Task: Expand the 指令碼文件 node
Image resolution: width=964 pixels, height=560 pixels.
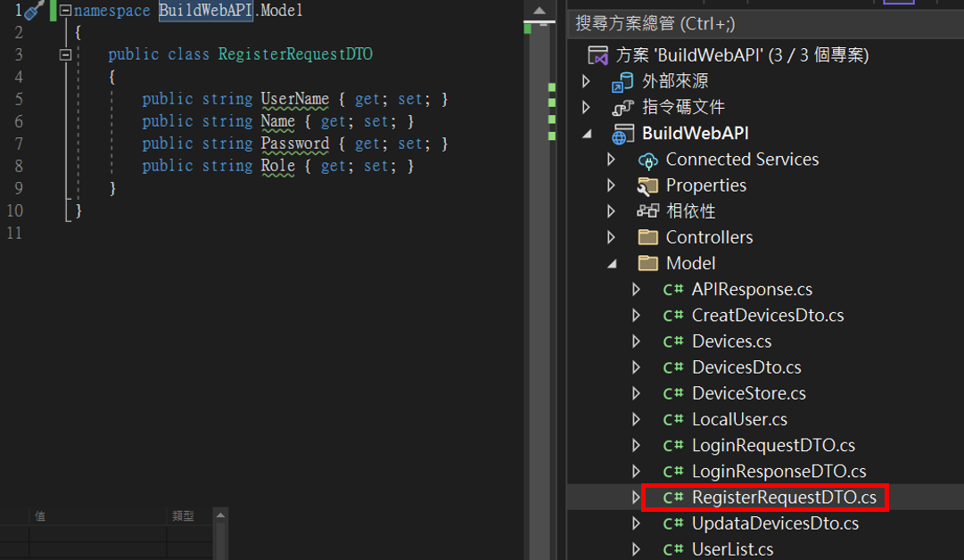Action: click(x=587, y=108)
